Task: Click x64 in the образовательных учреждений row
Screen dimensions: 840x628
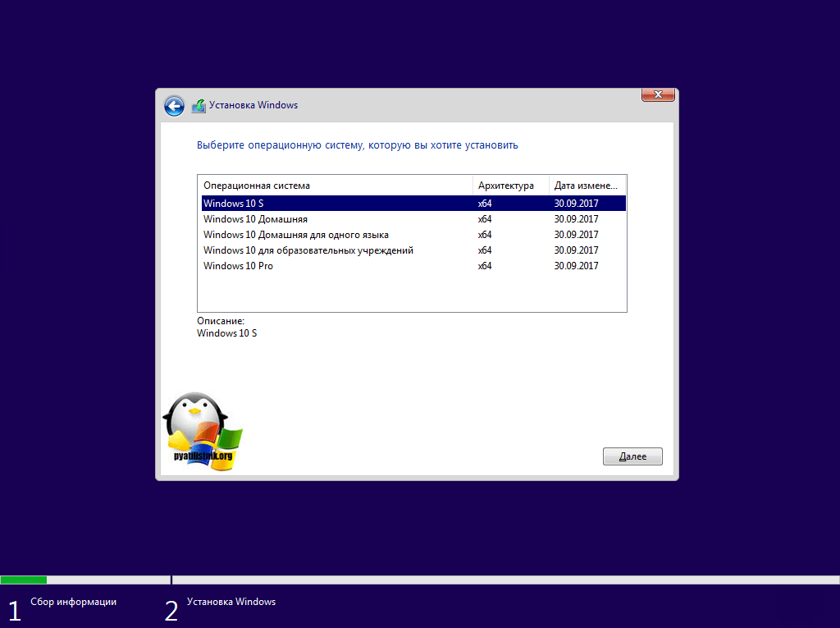Action: (x=485, y=250)
